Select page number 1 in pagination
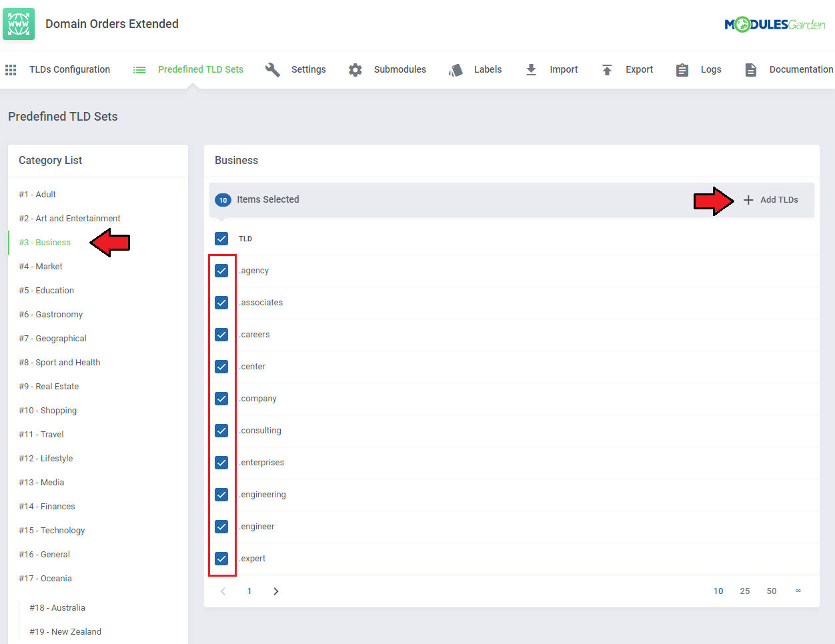The width and height of the screenshot is (835, 644). [x=249, y=591]
